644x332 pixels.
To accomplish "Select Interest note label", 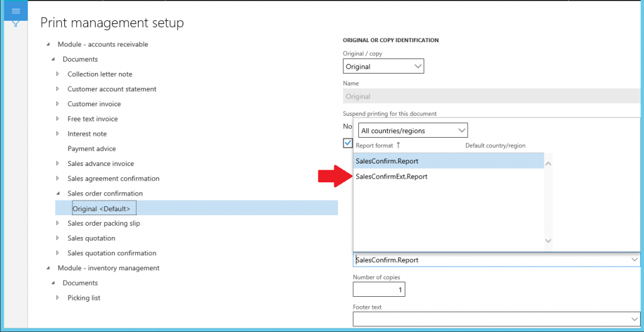I will [87, 134].
